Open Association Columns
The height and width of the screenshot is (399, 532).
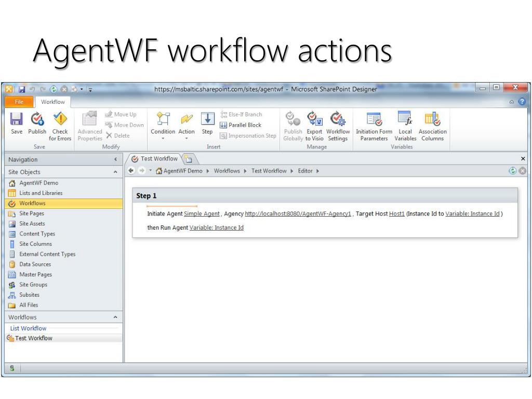433,126
